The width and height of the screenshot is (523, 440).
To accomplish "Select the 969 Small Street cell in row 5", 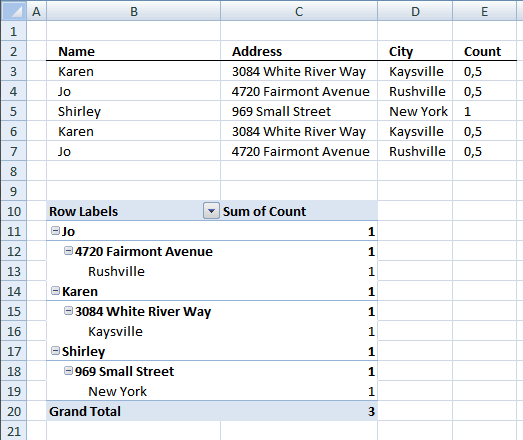I will tap(299, 111).
